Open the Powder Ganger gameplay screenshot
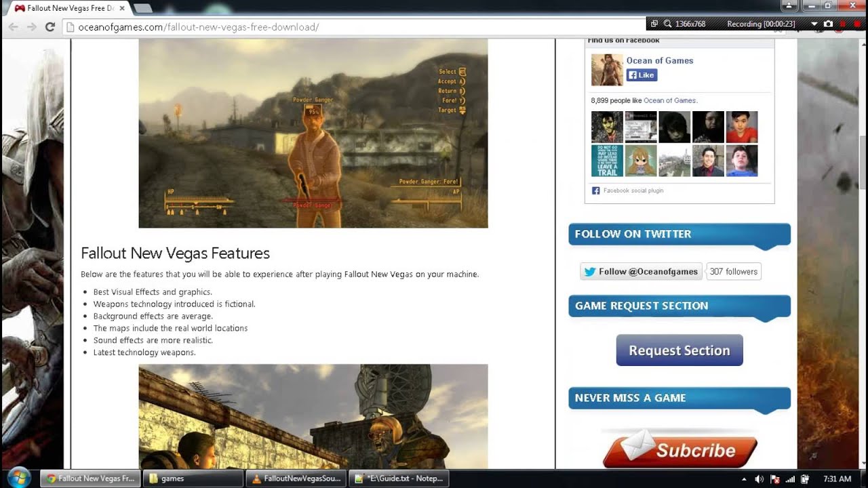This screenshot has width=868, height=488. click(313, 133)
